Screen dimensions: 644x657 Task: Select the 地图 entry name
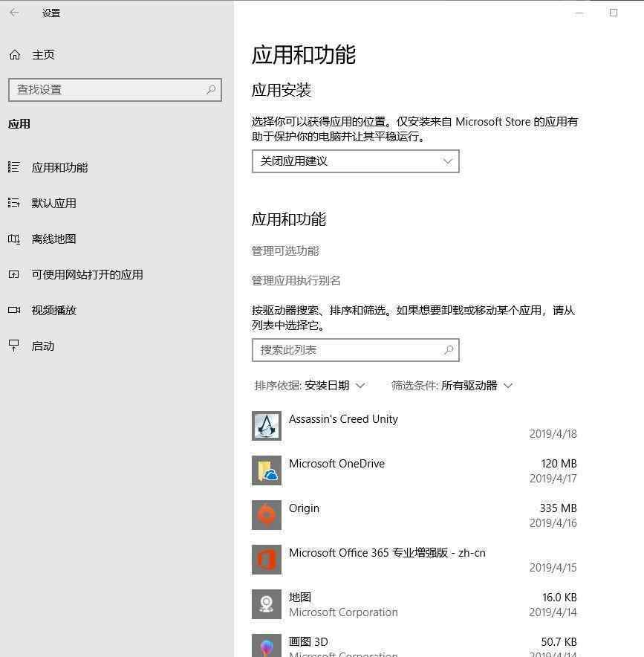point(300,597)
